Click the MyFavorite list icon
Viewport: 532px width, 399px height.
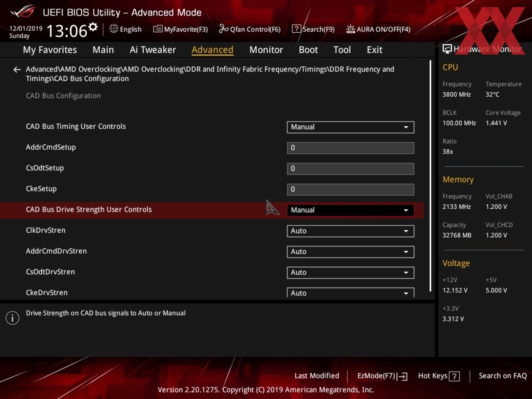click(158, 29)
